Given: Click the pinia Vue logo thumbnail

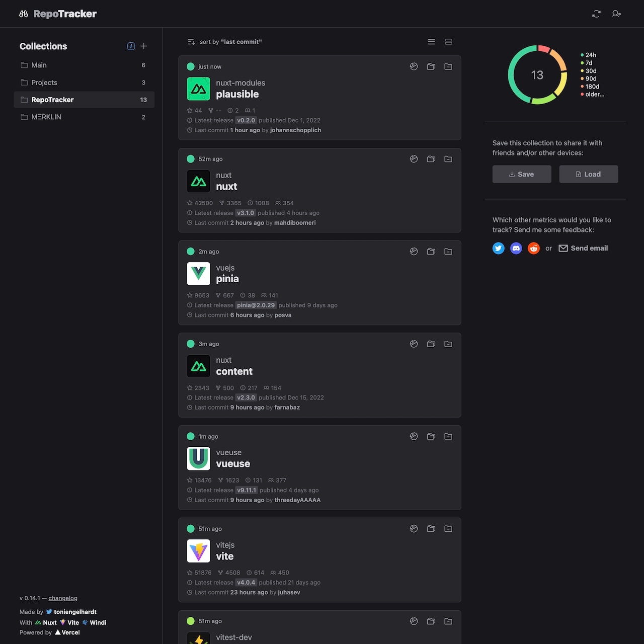Looking at the screenshot, I should click(x=198, y=274).
